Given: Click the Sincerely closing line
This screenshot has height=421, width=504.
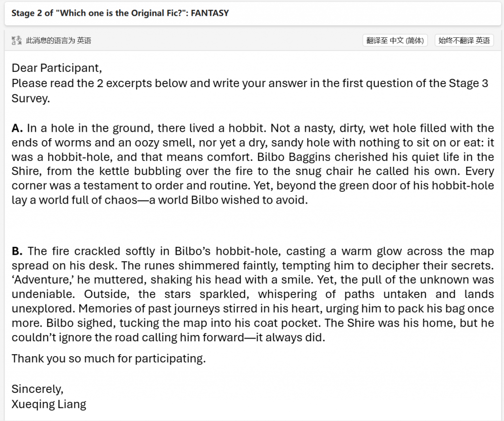Looking at the screenshot, I should pyautogui.click(x=37, y=389).
